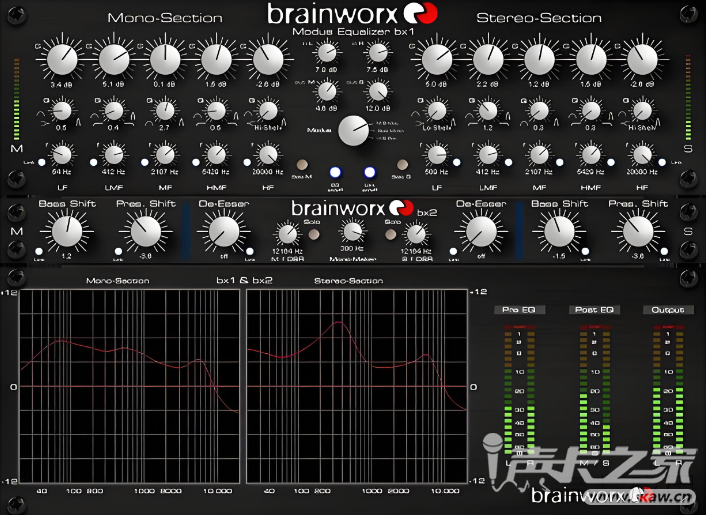Click the Pre EQ meter label
Viewport: 706px width, 515px height.
pos(520,310)
